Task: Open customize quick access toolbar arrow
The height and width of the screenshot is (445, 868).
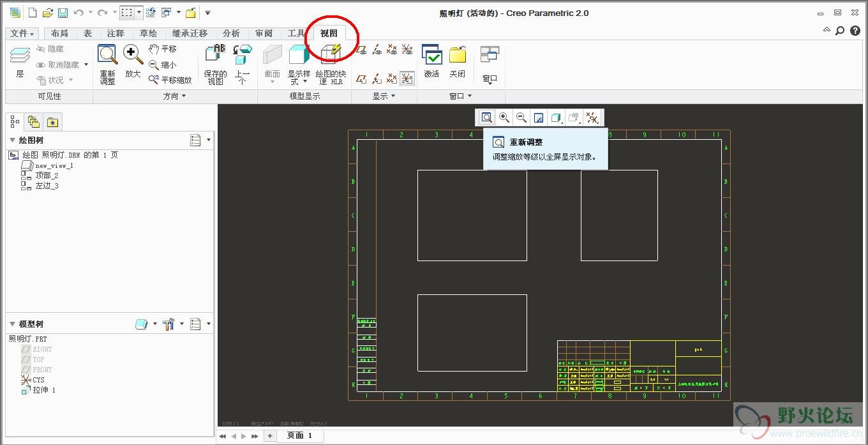Action: (207, 13)
